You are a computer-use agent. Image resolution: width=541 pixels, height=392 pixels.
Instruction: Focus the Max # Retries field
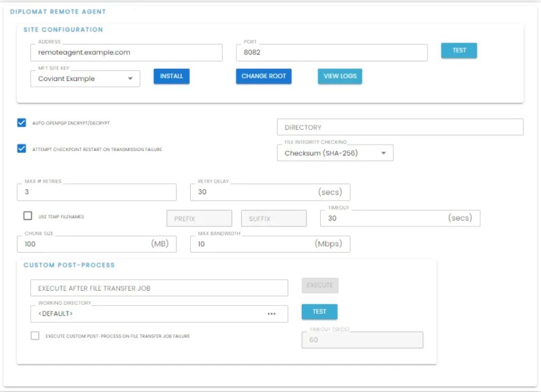97,192
